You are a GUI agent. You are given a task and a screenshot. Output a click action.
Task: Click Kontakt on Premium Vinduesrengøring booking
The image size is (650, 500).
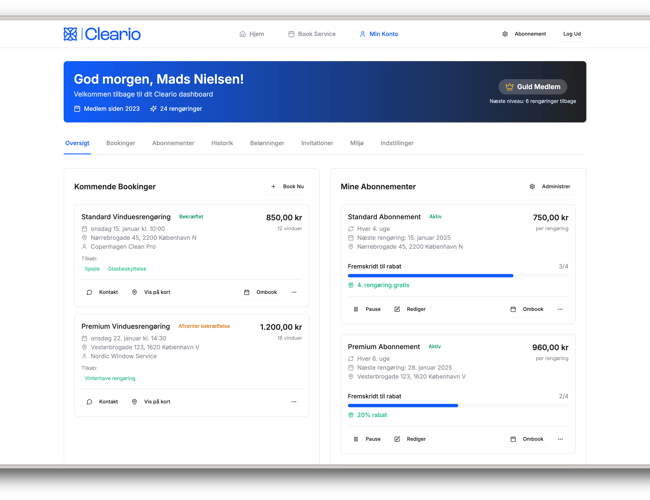click(x=102, y=402)
